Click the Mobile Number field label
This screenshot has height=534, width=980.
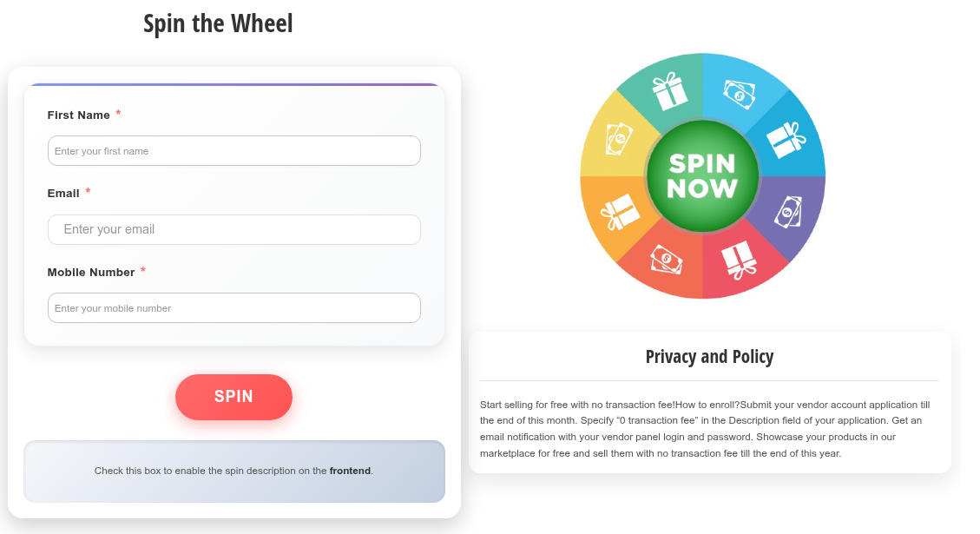tap(91, 272)
